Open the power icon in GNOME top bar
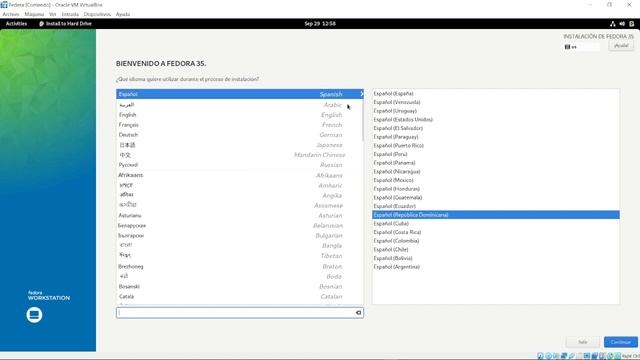 click(631, 24)
